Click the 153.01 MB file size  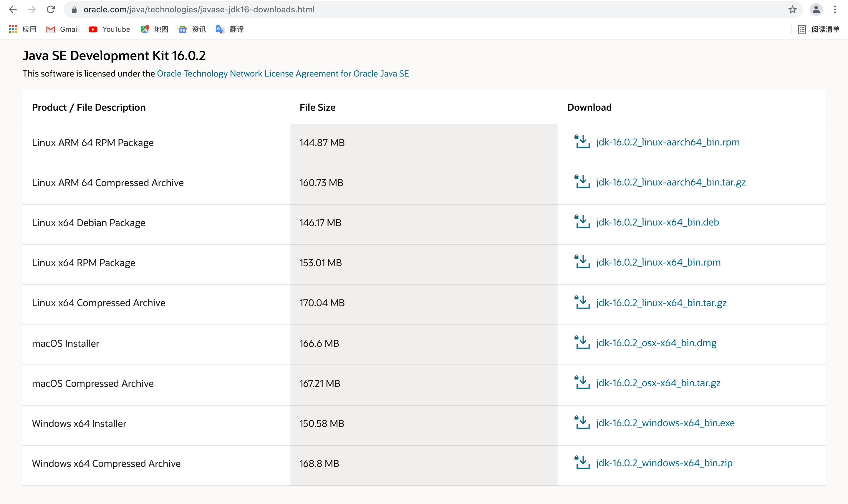tap(321, 263)
